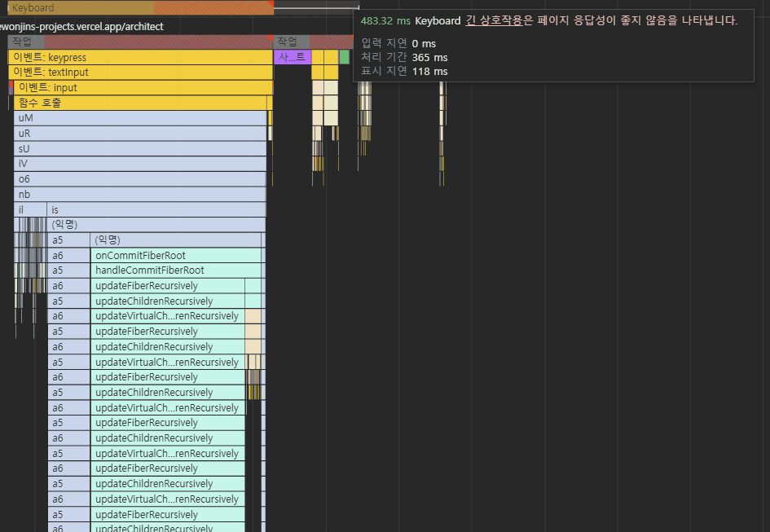Viewport: 770px width, 532px height.
Task: Select the Keyboard interaction bar
Action: [139, 8]
